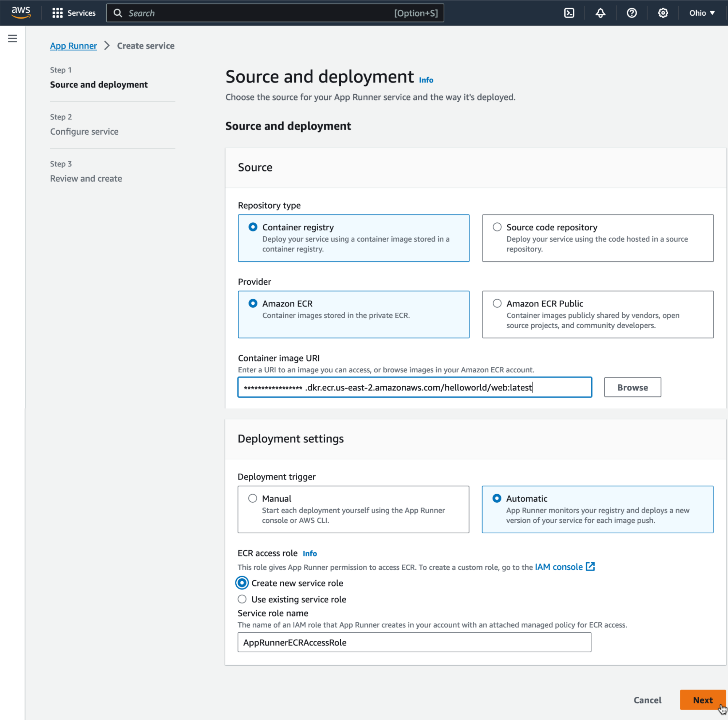Click the Cancel button
728x720 pixels.
(648, 700)
